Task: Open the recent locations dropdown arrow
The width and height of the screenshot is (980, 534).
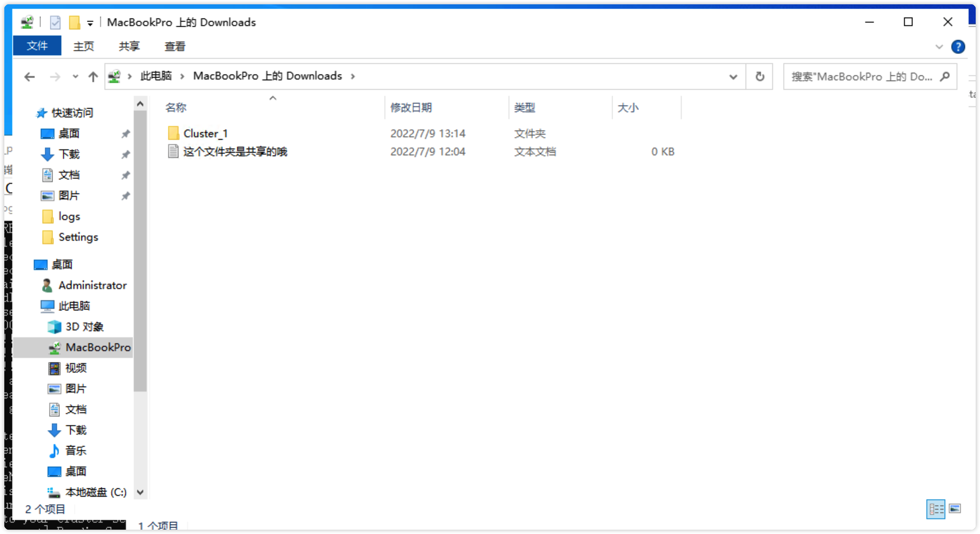Action: [75, 77]
